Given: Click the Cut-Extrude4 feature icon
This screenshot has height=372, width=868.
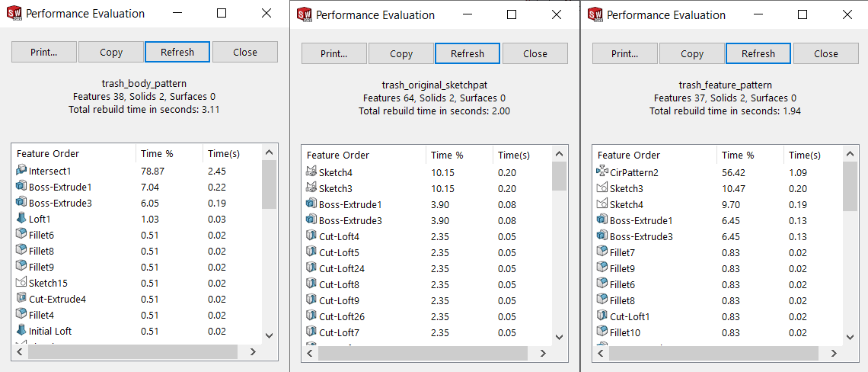Looking at the screenshot, I should [x=21, y=299].
